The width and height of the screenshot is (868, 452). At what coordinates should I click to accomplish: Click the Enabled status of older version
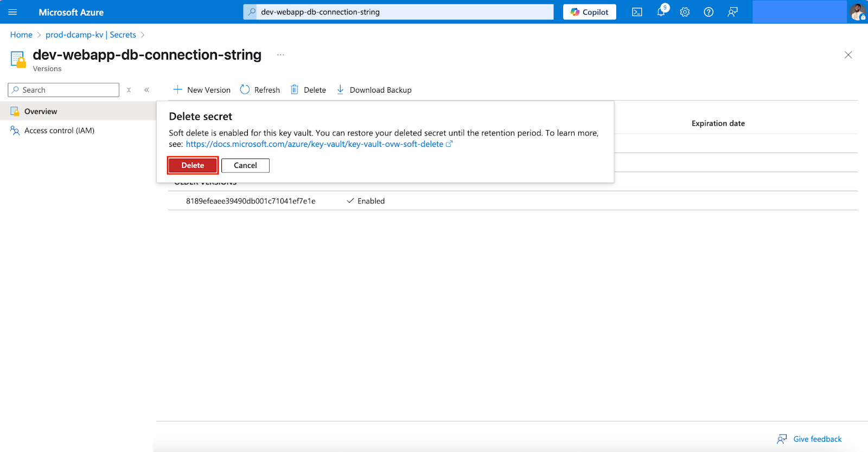(x=366, y=201)
